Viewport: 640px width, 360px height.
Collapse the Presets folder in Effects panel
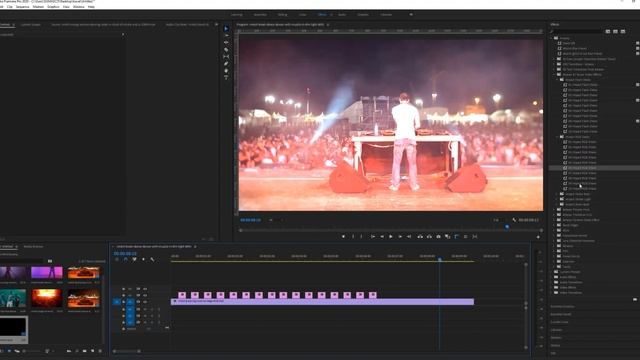coord(552,38)
